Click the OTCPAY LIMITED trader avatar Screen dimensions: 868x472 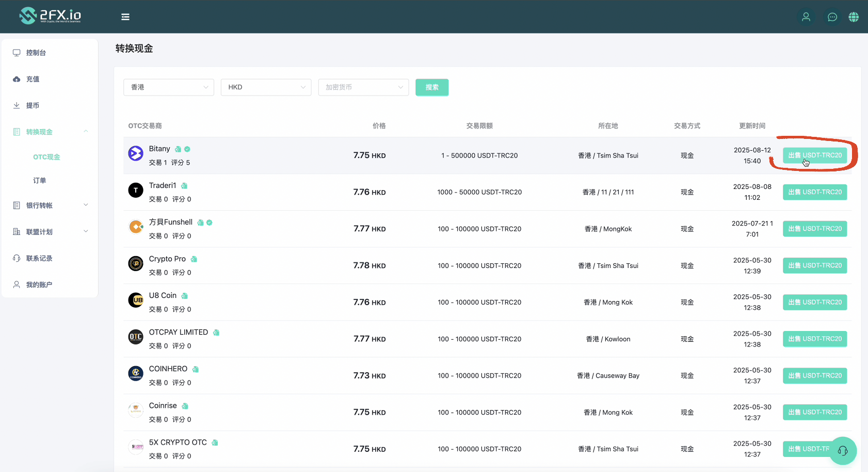point(136,337)
